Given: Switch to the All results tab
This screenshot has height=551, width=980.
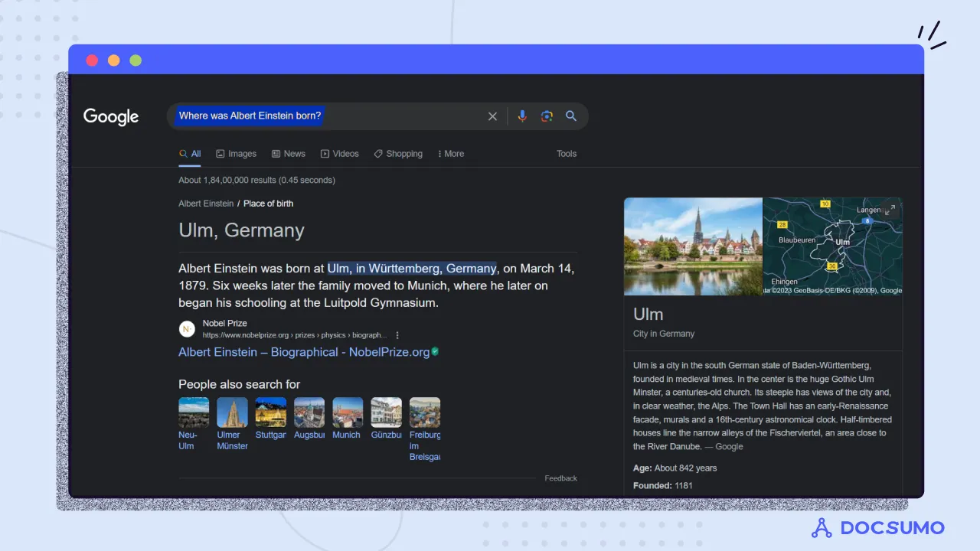Looking at the screenshot, I should click(190, 154).
